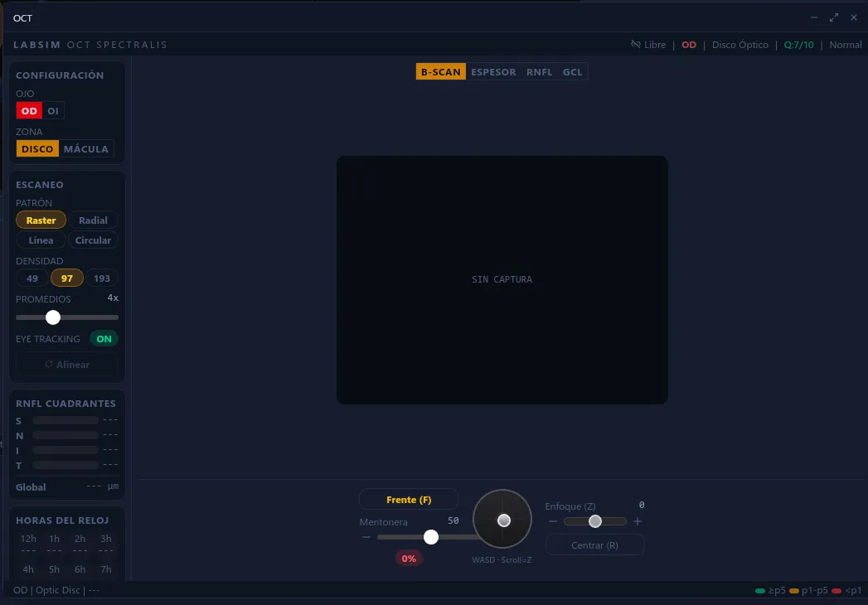Screen dimensions: 868x605
Task: Click the Promedios slider handle
Action: point(53,317)
